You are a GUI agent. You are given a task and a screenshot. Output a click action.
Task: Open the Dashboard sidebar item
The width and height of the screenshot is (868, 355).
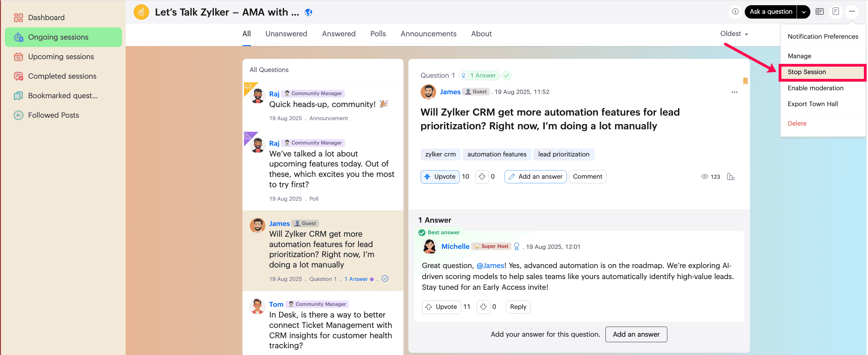click(x=63, y=17)
